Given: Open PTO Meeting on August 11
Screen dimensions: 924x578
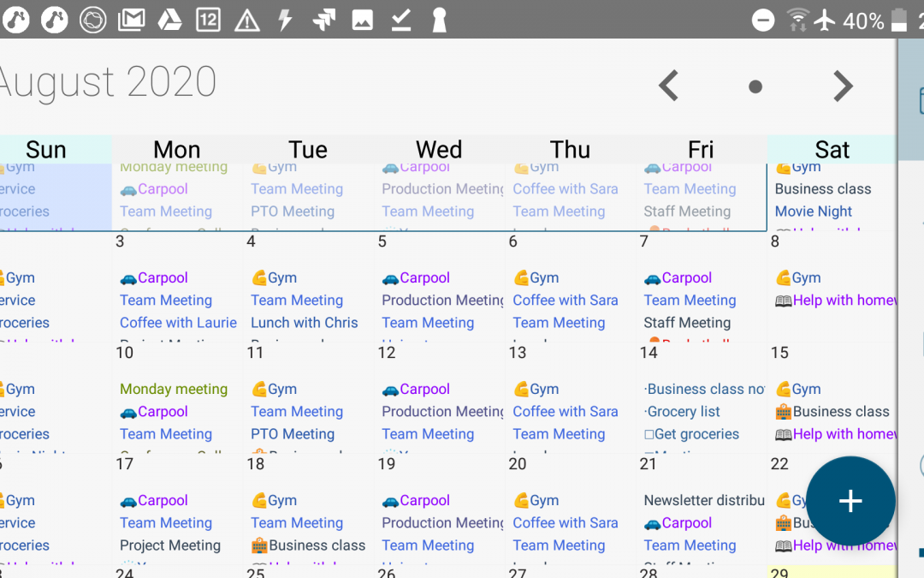Looking at the screenshot, I should tap(292, 434).
